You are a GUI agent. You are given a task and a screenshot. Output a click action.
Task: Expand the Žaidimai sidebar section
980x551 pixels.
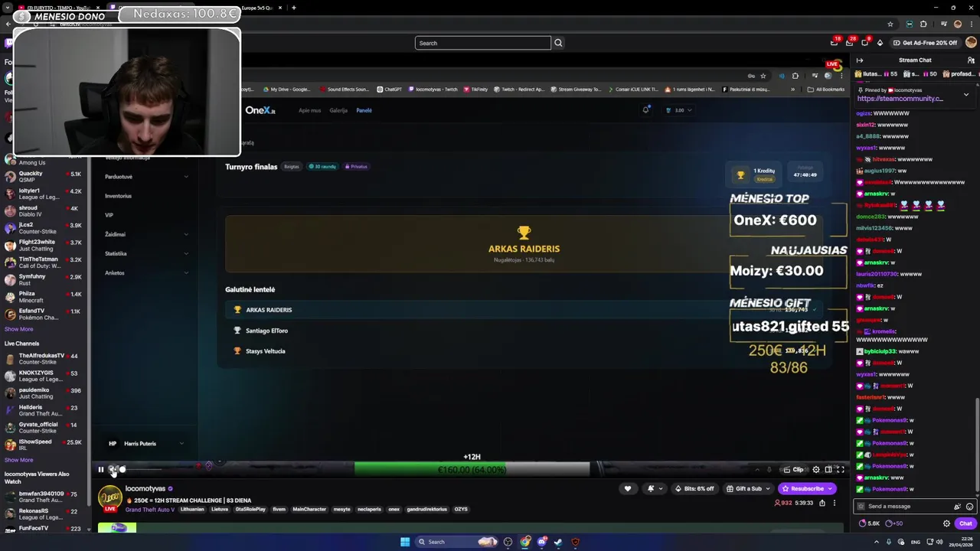pos(146,234)
